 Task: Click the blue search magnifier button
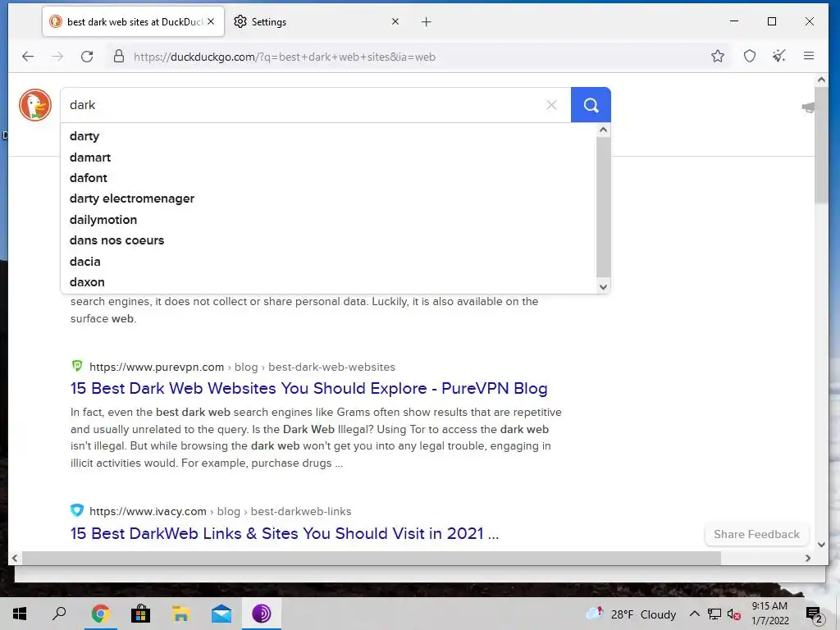591,105
